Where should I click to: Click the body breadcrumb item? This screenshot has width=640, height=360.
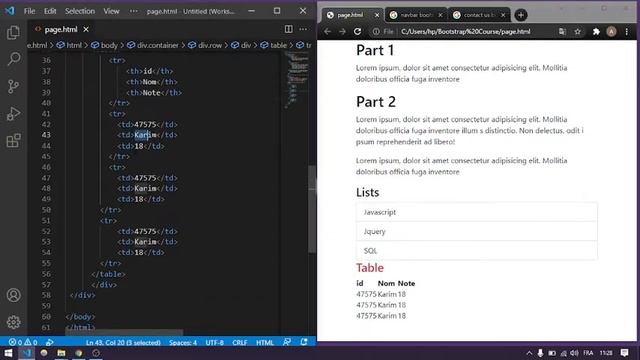point(109,45)
